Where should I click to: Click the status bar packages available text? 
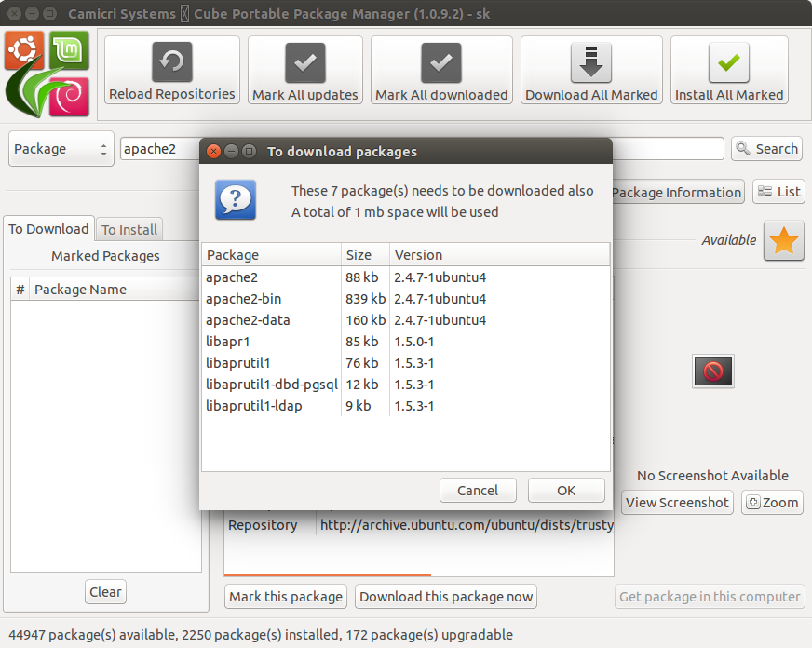tap(261, 635)
